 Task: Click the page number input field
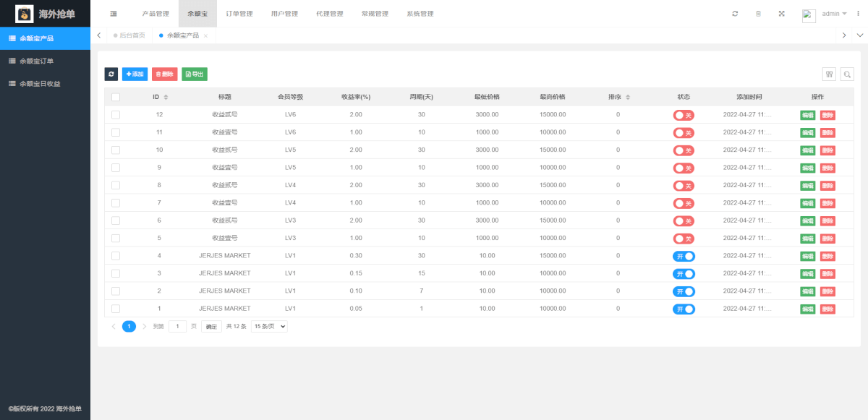coord(178,326)
